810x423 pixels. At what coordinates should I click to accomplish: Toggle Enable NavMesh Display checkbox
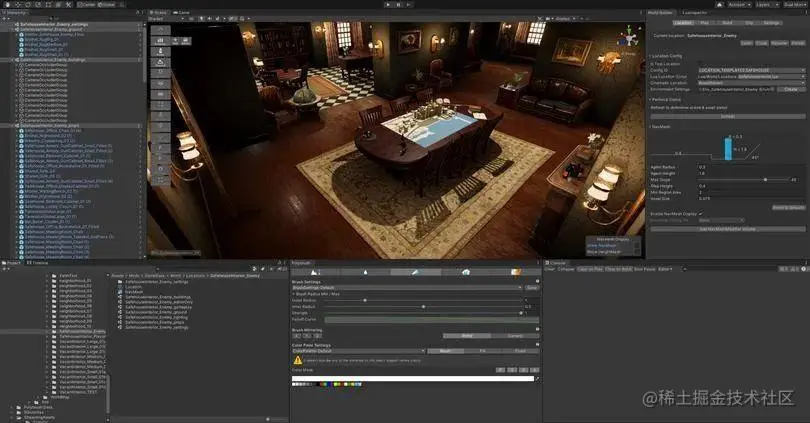click(700, 213)
